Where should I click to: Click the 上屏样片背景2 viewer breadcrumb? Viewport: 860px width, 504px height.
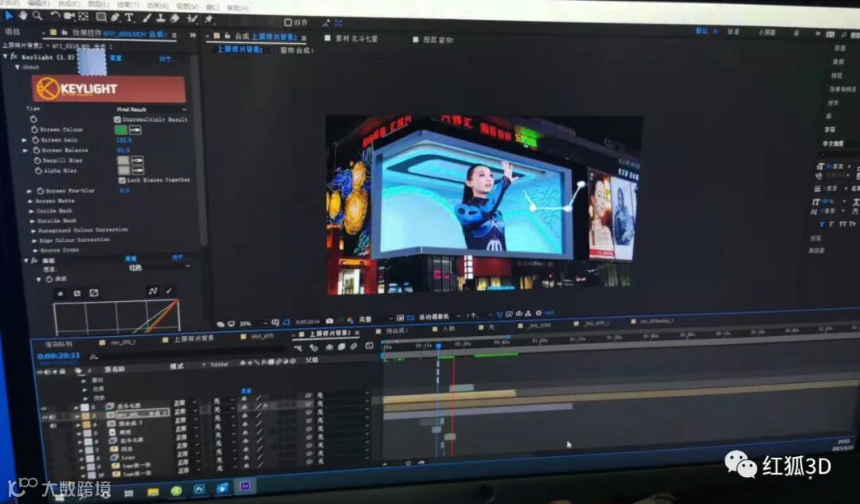coord(240,49)
